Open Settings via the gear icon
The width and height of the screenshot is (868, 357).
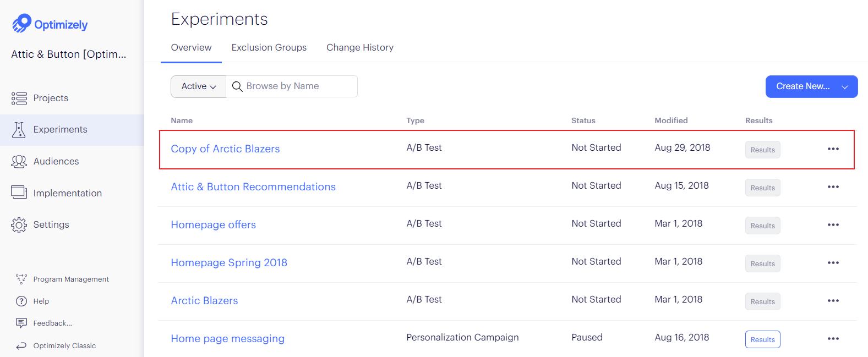pyautogui.click(x=19, y=224)
